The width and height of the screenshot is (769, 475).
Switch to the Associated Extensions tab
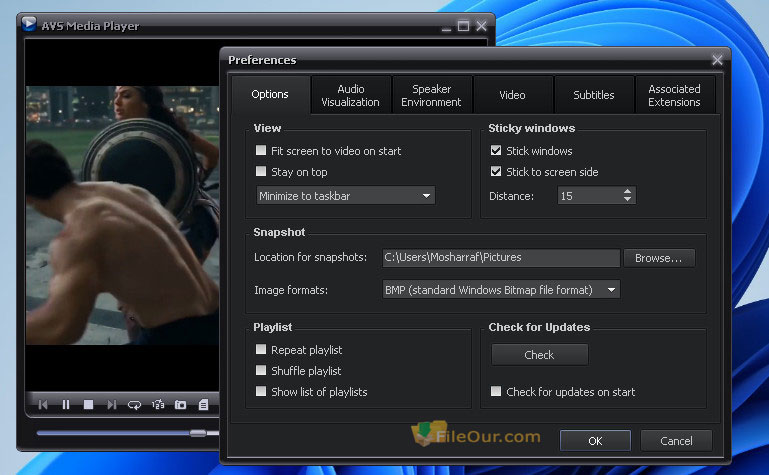(674, 95)
